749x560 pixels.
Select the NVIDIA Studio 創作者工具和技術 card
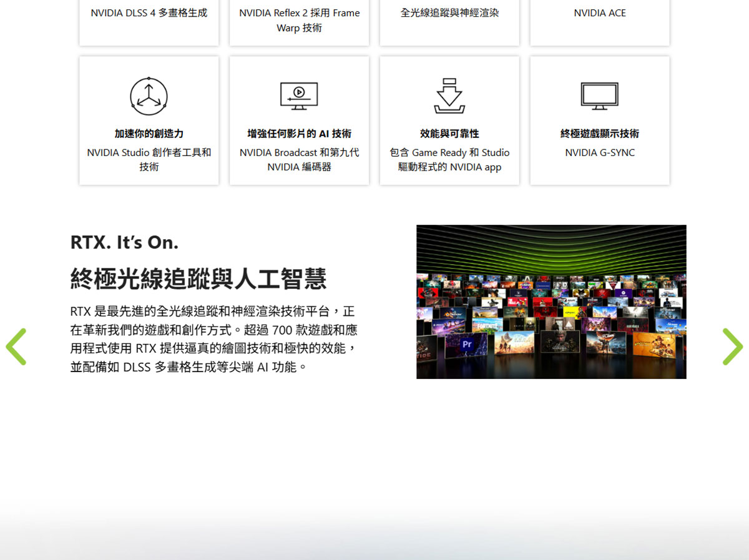(x=149, y=120)
